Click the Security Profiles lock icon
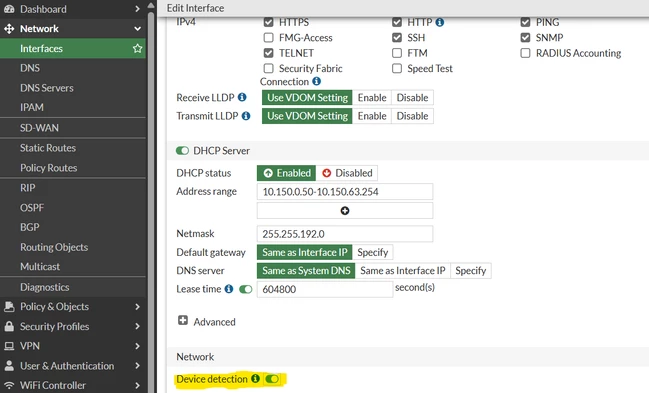649x393 pixels. [x=9, y=326]
